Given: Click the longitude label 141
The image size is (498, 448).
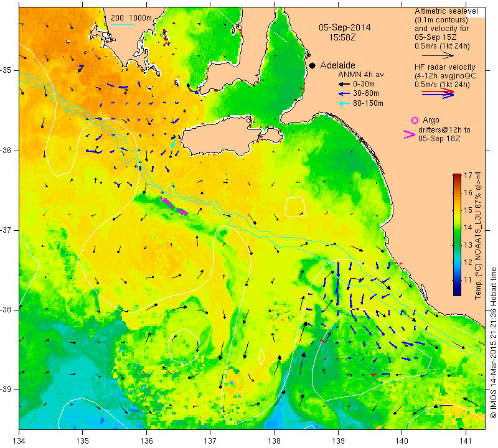Looking at the screenshot, I should (x=466, y=441).
